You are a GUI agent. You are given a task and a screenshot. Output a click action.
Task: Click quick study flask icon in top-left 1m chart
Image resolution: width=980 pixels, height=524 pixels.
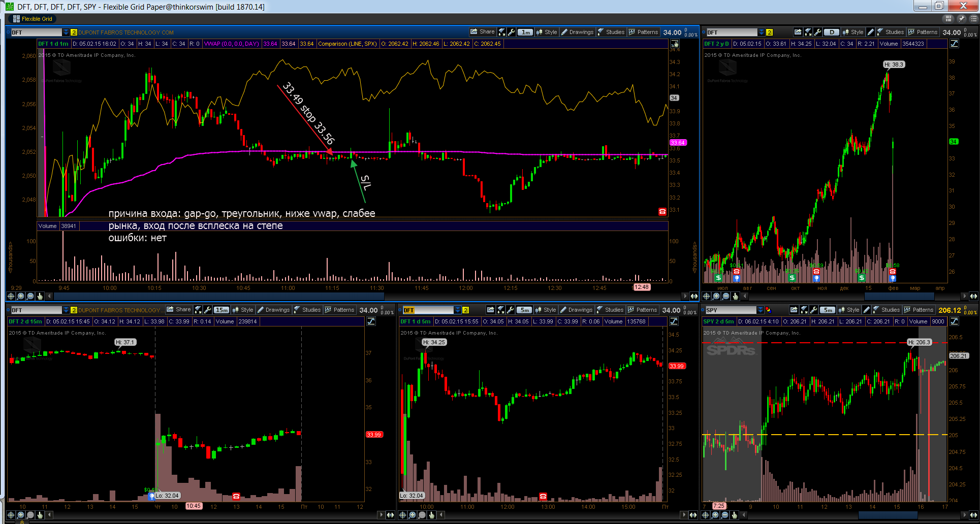501,32
